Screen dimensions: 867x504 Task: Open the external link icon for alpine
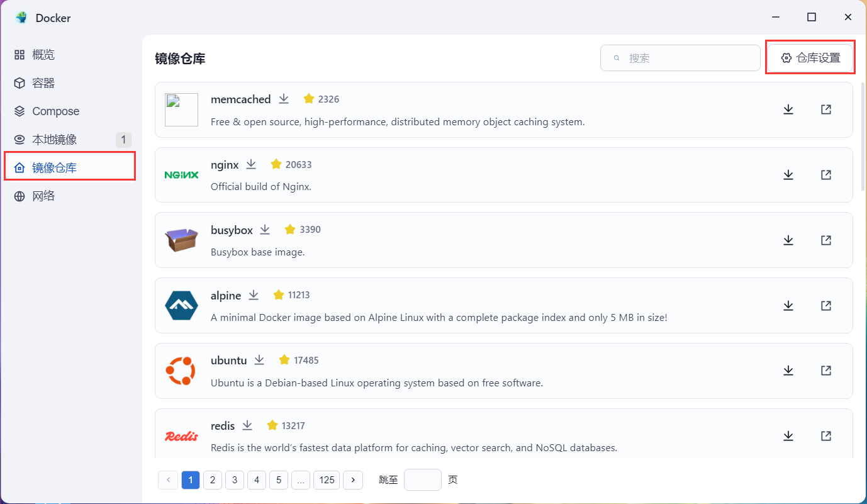[x=825, y=305]
